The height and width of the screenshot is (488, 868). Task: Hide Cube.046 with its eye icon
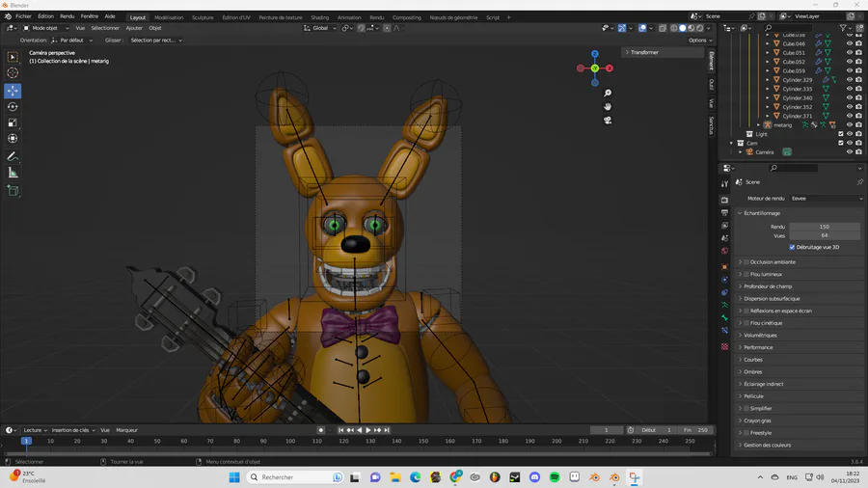point(849,43)
